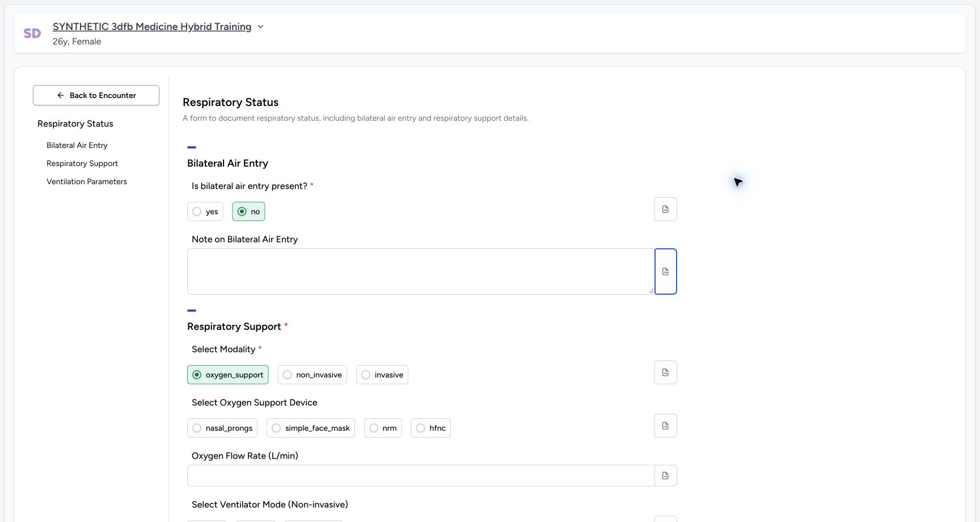Viewport: 980px width, 522px height.
Task: Jump to Bilateral Air Entry section in sidebar
Action: click(x=77, y=145)
